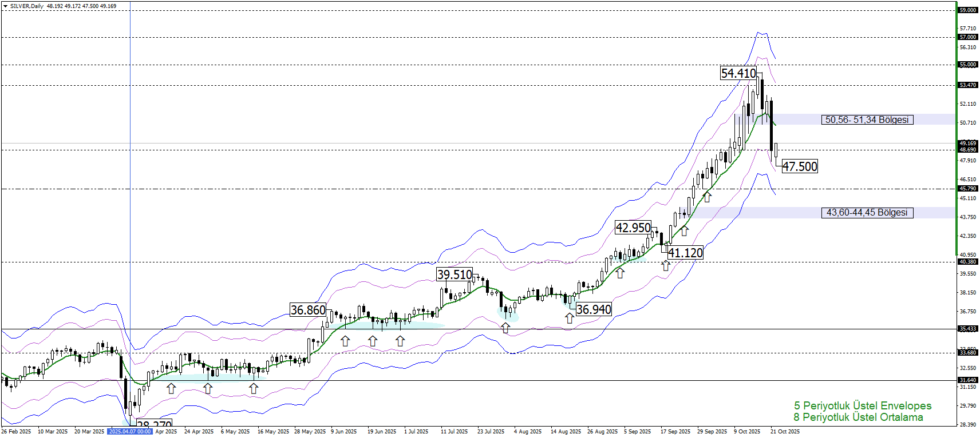This screenshot has width=980, height=438.
Task: Click the 53.470 level tag on price axis
Action: pos(968,85)
